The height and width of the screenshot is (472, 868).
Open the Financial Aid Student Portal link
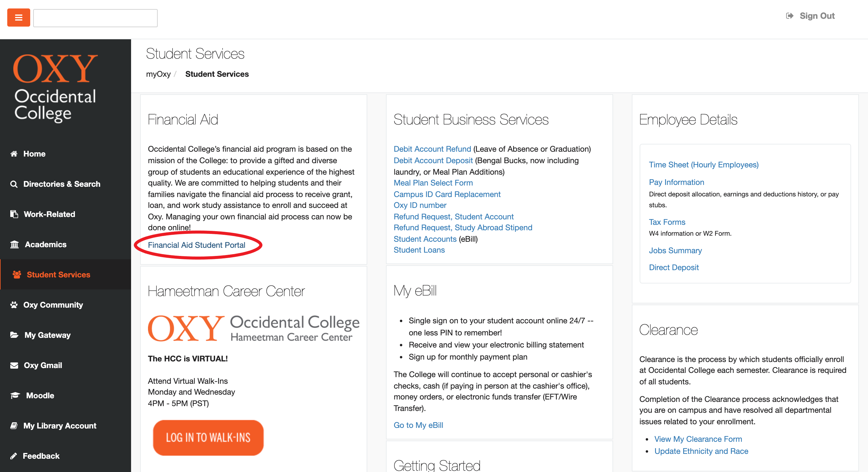[x=196, y=245]
